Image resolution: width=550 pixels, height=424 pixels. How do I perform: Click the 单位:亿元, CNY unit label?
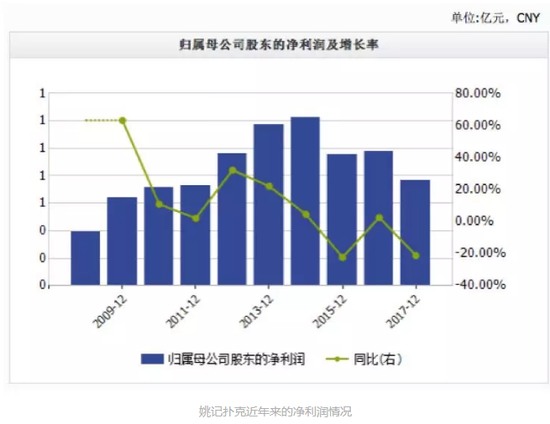pos(495,17)
